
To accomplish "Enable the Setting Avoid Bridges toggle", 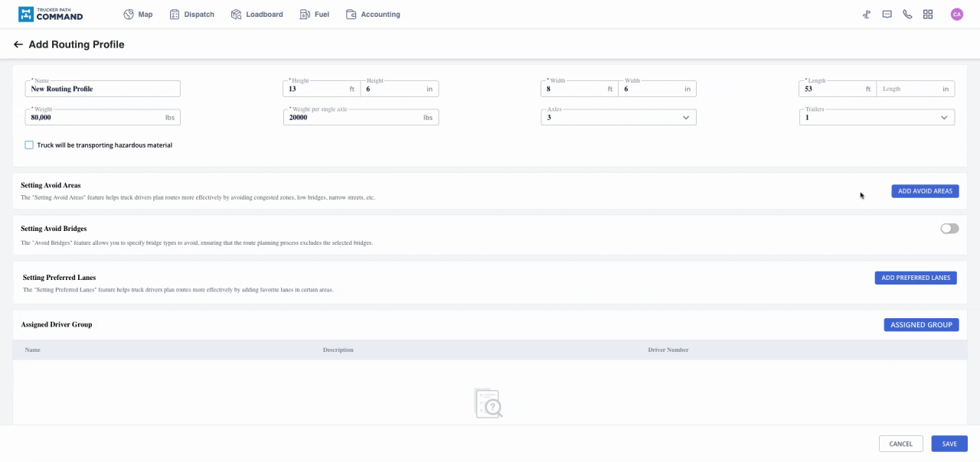I will (x=949, y=229).
